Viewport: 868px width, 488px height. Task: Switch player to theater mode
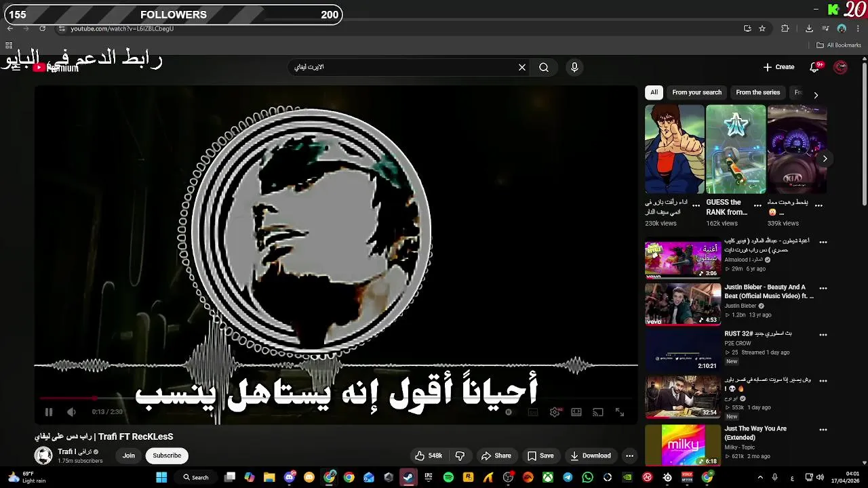(x=576, y=412)
